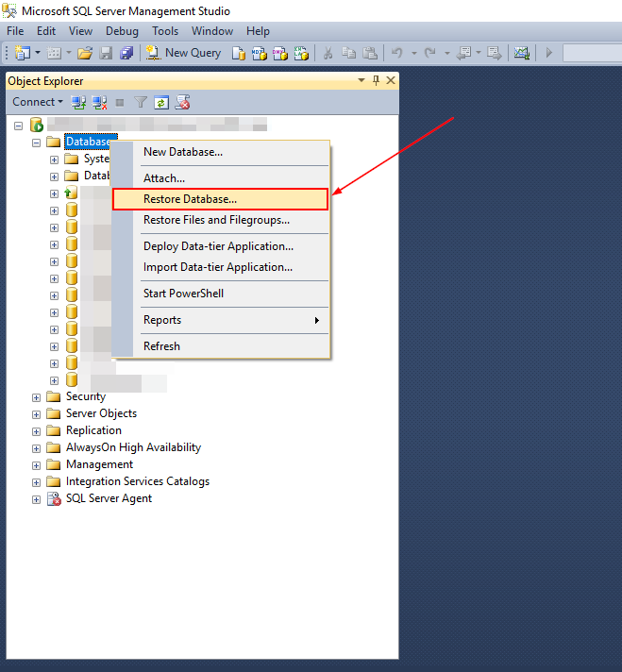Open the Activity Monitor icon
Viewport: 622px width, 672px height.
pyautogui.click(x=522, y=53)
